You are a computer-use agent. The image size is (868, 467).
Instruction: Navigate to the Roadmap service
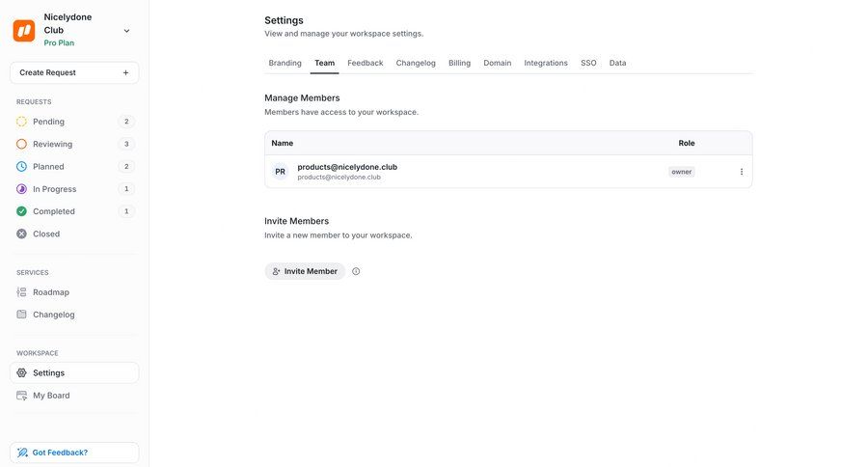pyautogui.click(x=50, y=292)
